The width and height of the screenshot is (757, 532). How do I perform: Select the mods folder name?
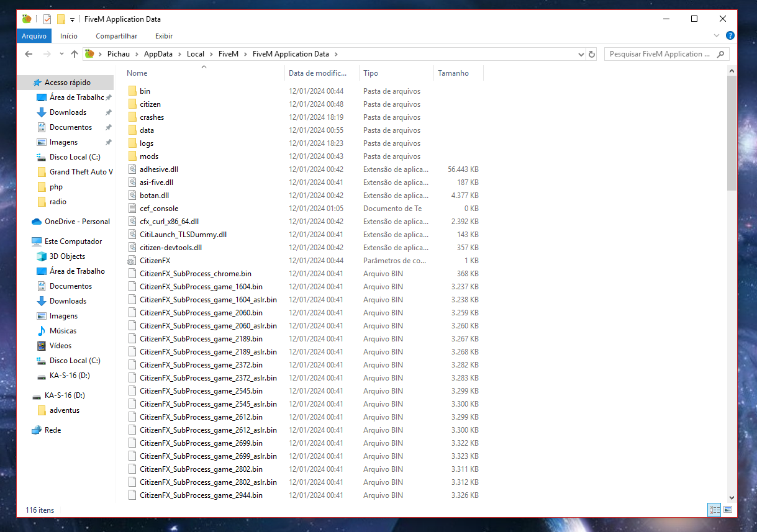[x=149, y=156]
